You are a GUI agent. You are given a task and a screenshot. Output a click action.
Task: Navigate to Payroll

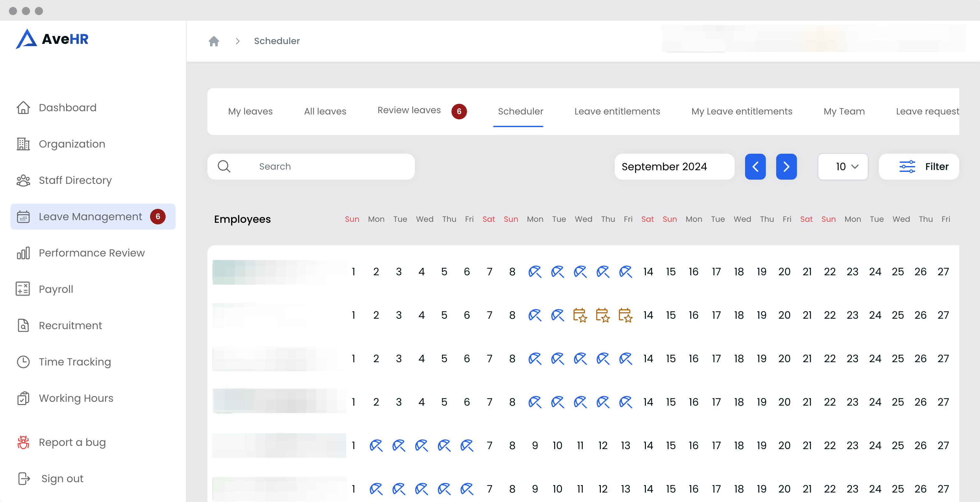point(55,289)
